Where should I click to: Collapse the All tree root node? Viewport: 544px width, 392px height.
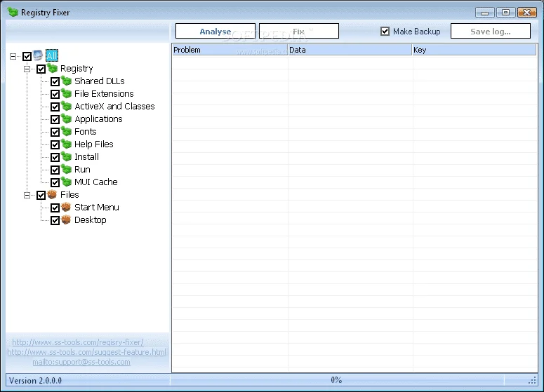[13, 56]
